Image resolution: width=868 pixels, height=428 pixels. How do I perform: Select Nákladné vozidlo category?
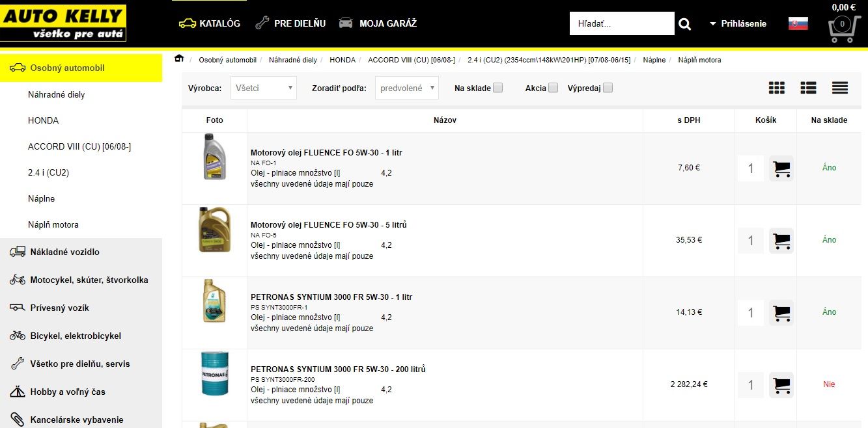click(x=81, y=252)
